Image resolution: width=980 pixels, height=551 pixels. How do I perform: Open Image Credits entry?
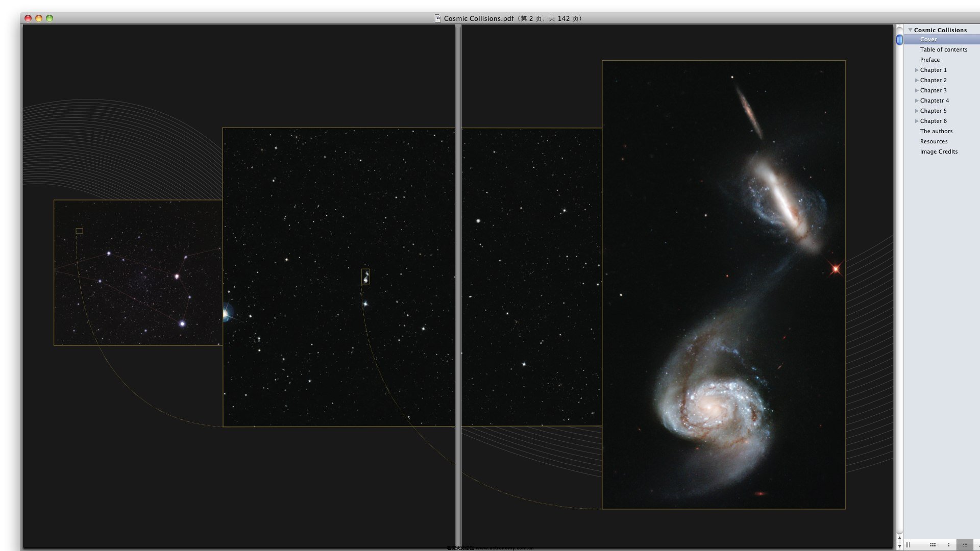pos(939,152)
